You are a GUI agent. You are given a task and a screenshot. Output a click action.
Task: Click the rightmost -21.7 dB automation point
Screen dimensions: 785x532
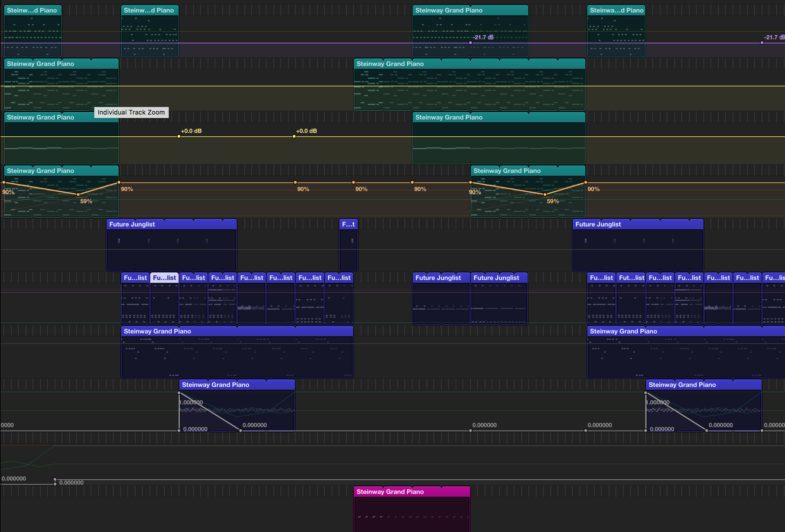[762, 42]
